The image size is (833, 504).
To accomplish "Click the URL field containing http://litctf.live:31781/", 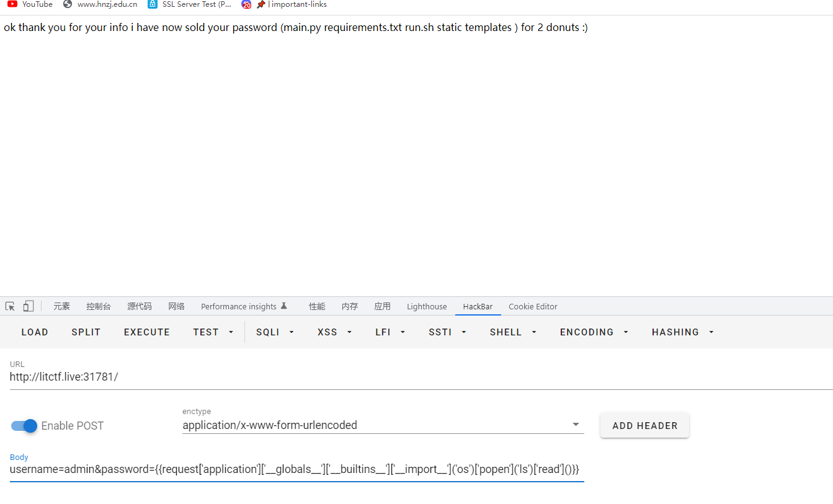I will 421,377.
